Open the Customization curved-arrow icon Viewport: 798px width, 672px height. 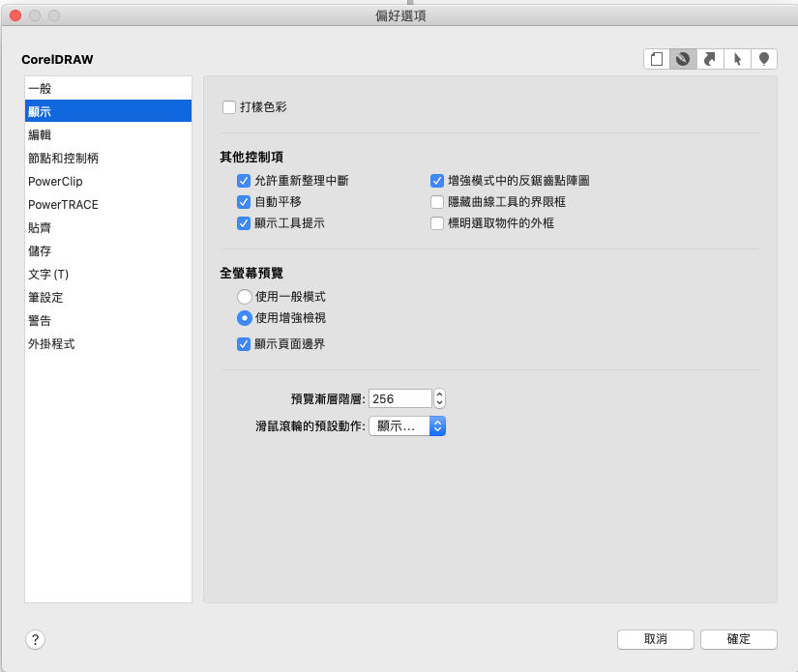pyautogui.click(x=710, y=59)
